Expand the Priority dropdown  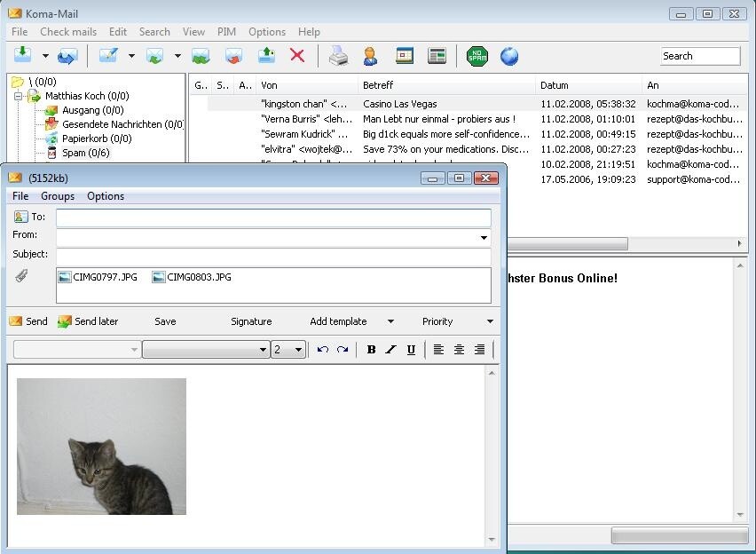pos(490,321)
